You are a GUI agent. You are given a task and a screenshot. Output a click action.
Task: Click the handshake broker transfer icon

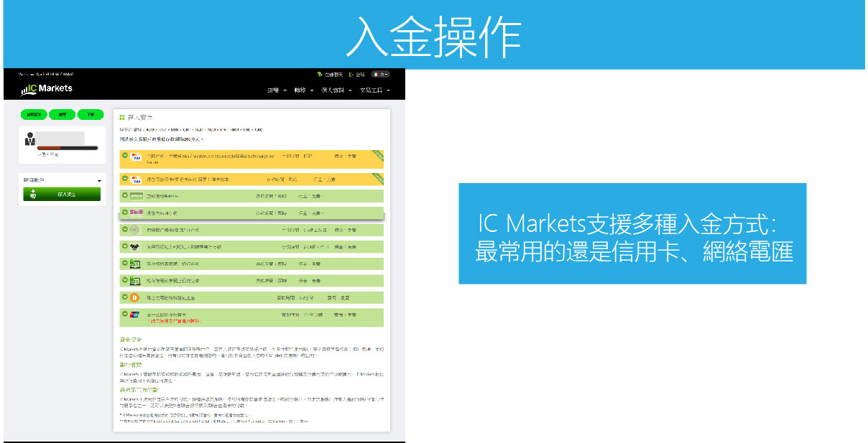click(x=134, y=246)
